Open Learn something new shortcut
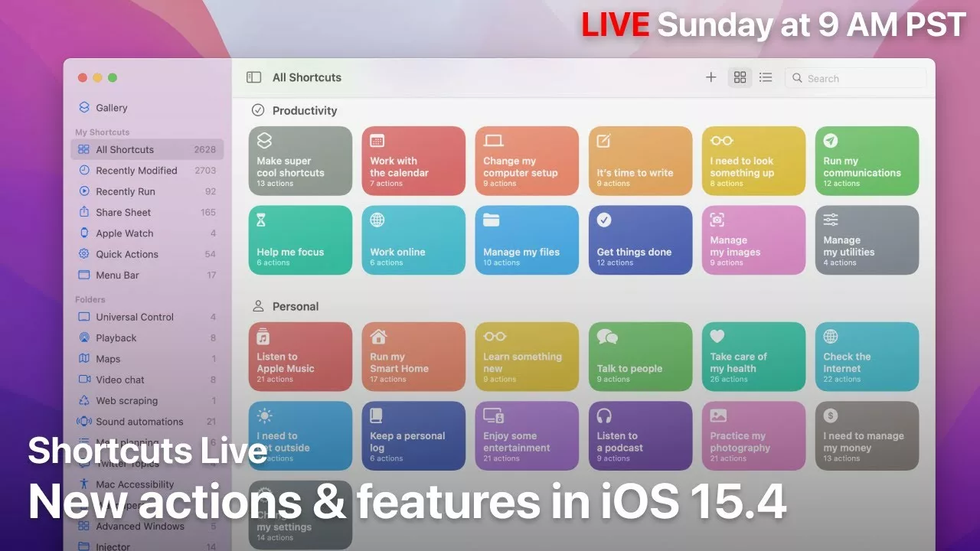Image resolution: width=980 pixels, height=551 pixels. (528, 357)
